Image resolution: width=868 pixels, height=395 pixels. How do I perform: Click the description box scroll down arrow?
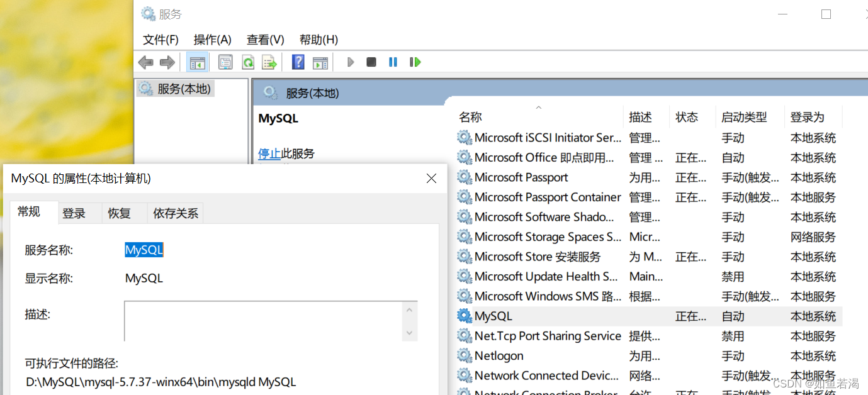click(410, 333)
